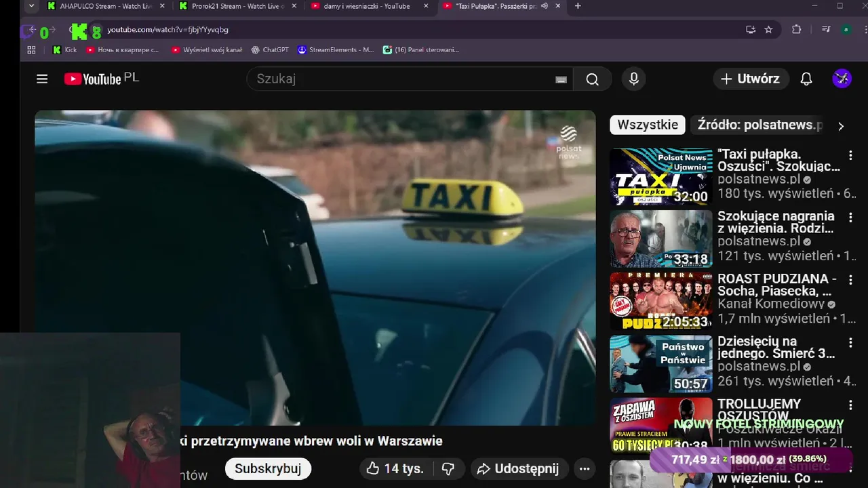Open Taxi pułapka. Oszuści video thumbnail
This screenshot has width=868, height=488.
click(660, 177)
